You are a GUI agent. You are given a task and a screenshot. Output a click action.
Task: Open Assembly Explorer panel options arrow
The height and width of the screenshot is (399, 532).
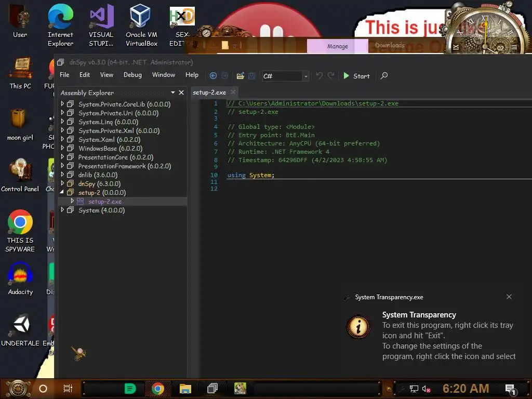pos(172,92)
